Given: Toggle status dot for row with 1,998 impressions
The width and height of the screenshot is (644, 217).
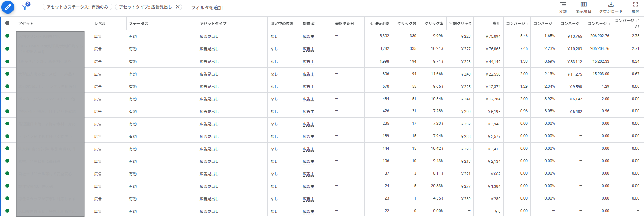Looking at the screenshot, I should pos(7,61).
